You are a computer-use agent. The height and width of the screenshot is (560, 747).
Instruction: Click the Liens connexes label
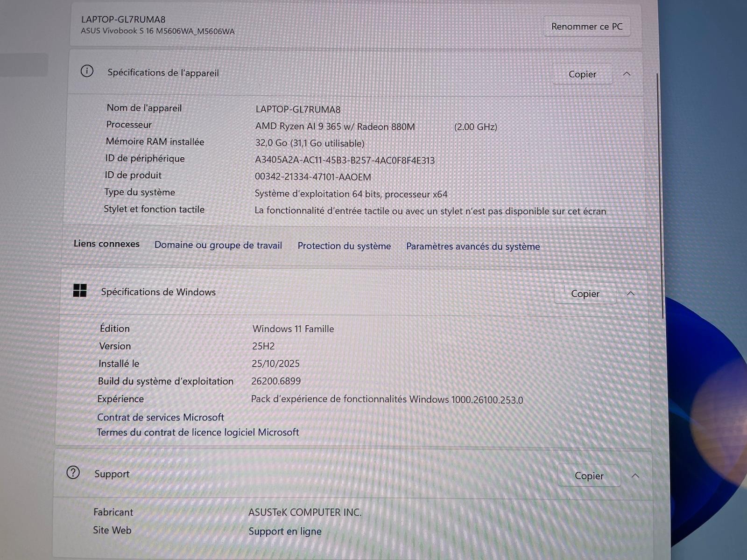106,244
